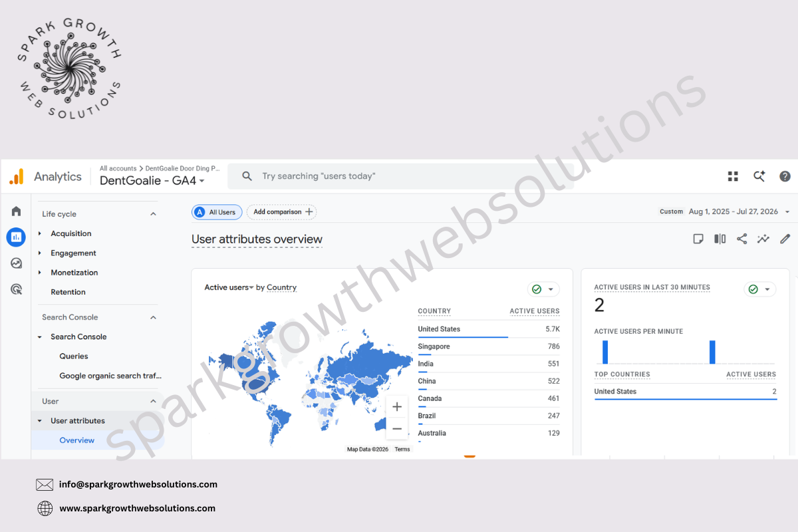
Task: Open the Home icon in left rail
Action: [x=16, y=211]
